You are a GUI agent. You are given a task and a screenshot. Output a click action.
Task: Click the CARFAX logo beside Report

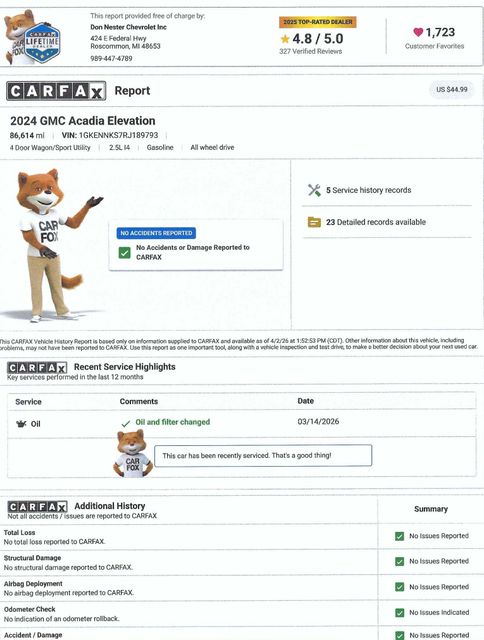pyautogui.click(x=56, y=91)
